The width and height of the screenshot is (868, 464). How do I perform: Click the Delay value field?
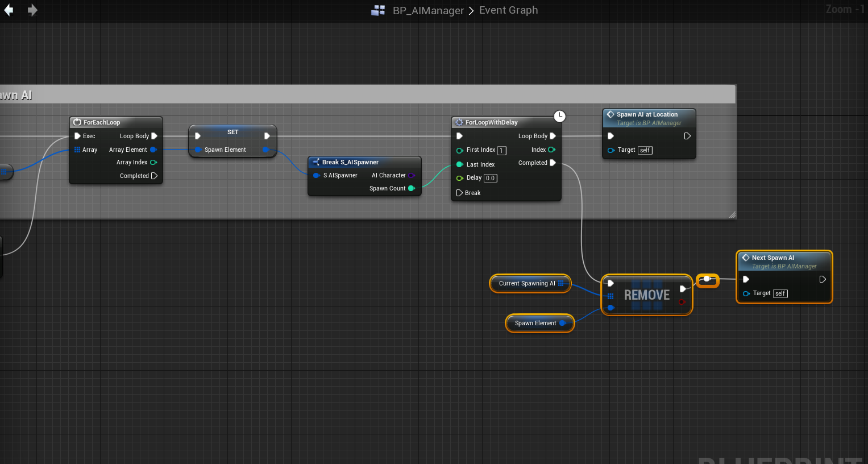(490, 178)
